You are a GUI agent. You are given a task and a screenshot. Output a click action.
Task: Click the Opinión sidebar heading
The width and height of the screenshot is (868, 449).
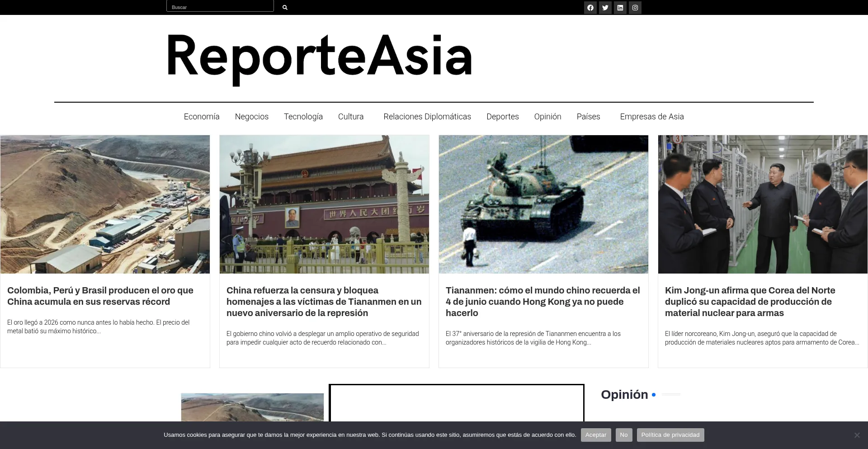pos(624,395)
